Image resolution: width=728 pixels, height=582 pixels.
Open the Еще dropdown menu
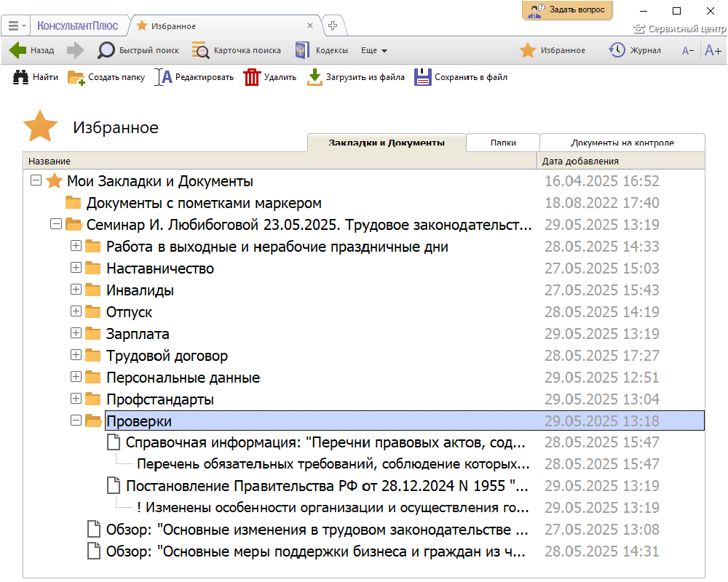tap(374, 50)
